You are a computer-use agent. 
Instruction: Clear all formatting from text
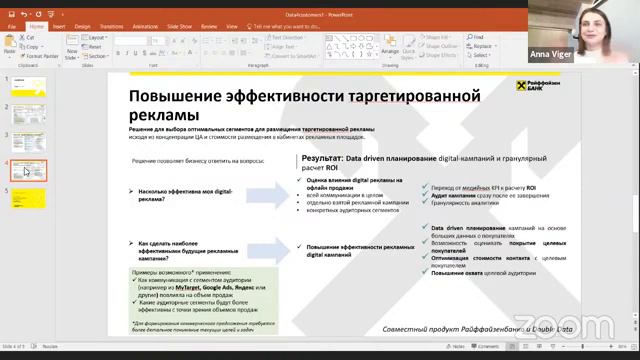(194, 41)
